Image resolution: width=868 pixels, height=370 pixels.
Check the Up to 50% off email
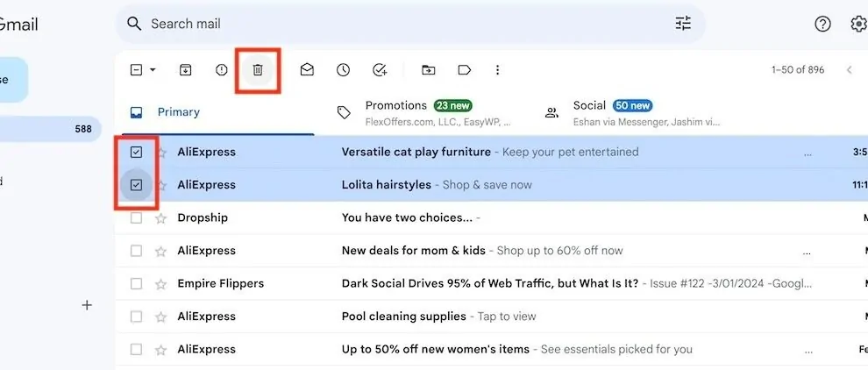click(x=136, y=350)
